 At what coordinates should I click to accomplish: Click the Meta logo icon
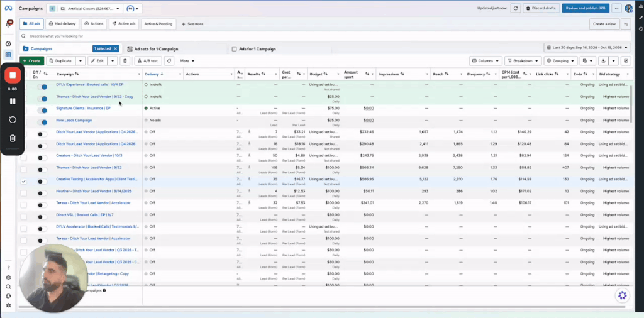tap(8, 8)
